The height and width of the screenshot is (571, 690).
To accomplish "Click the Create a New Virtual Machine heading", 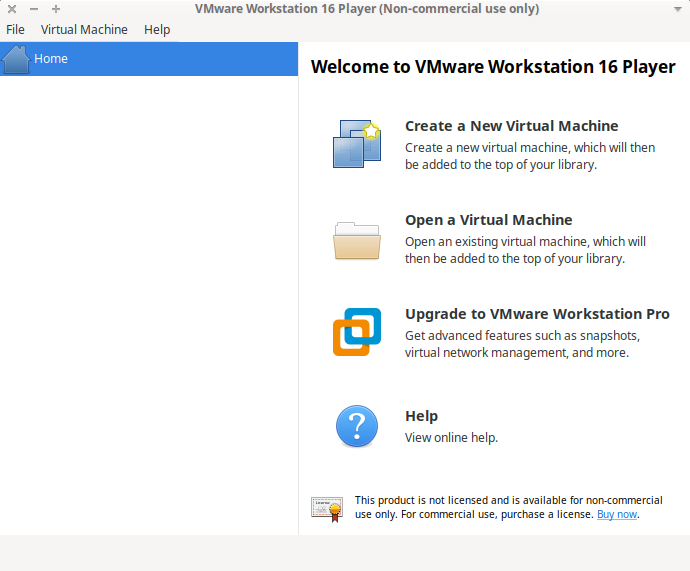I will 511,126.
